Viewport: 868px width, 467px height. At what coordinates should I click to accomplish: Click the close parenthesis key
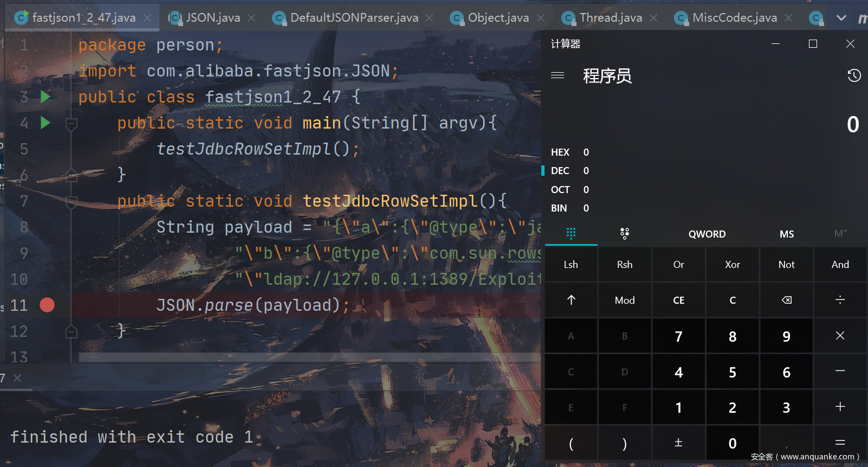coord(625,443)
